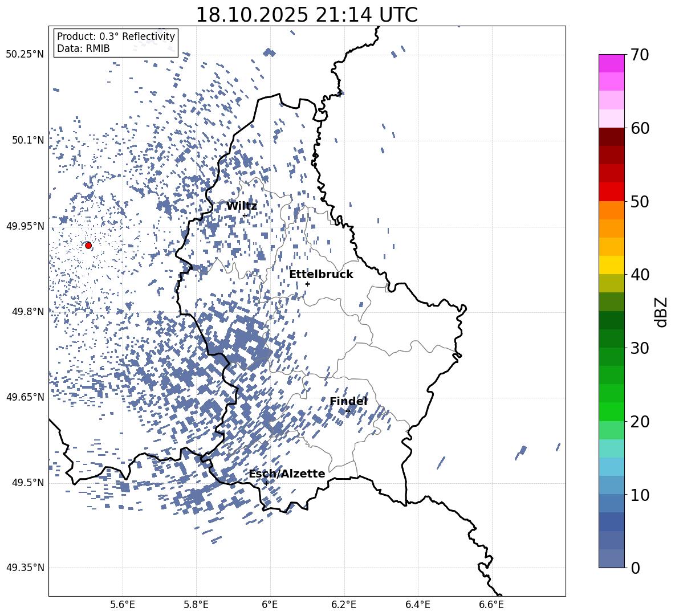Screen dimensions: 675x616
Task: Click the 10 tick label on colorbar
Action: [x=640, y=495]
